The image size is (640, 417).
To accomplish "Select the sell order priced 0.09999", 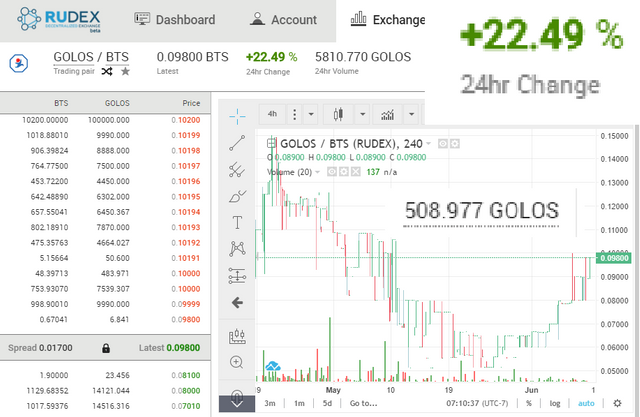I will point(105,304).
